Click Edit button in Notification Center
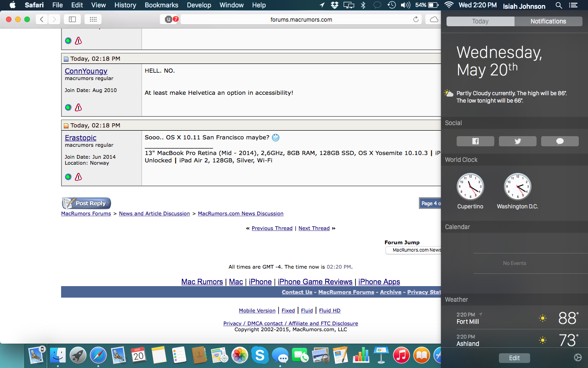This screenshot has width=588, height=368. click(514, 358)
